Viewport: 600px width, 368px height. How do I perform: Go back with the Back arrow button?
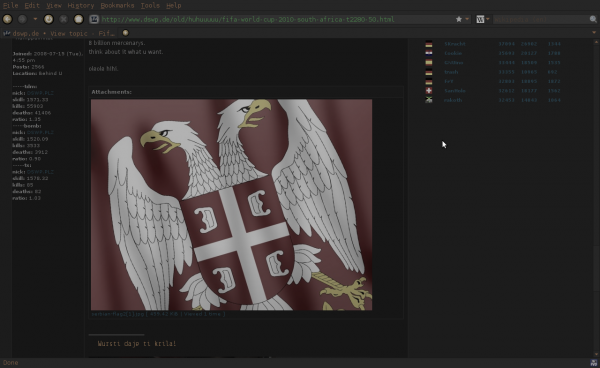click(8, 19)
